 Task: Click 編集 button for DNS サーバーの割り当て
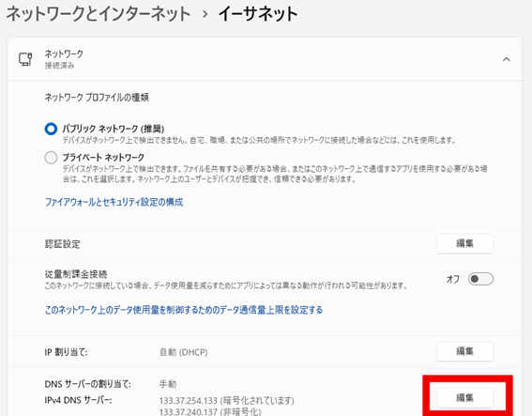pos(464,398)
